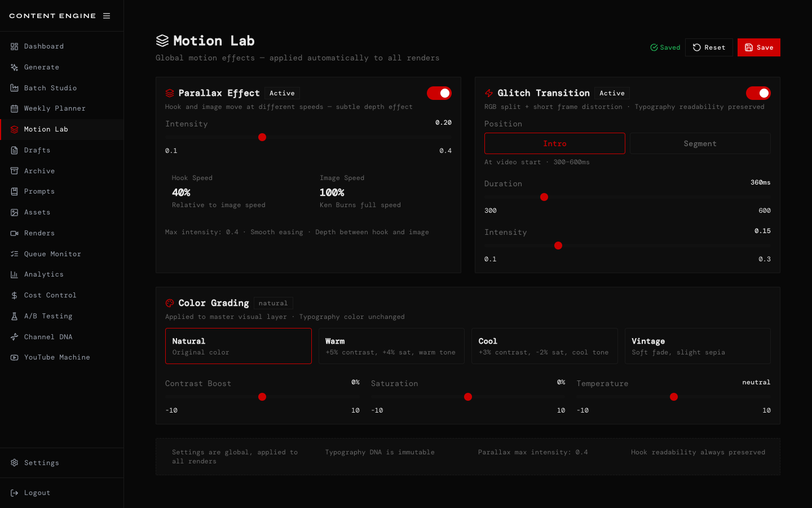Image resolution: width=812 pixels, height=508 pixels.
Task: Select the Warm color grading preset
Action: tap(391, 345)
